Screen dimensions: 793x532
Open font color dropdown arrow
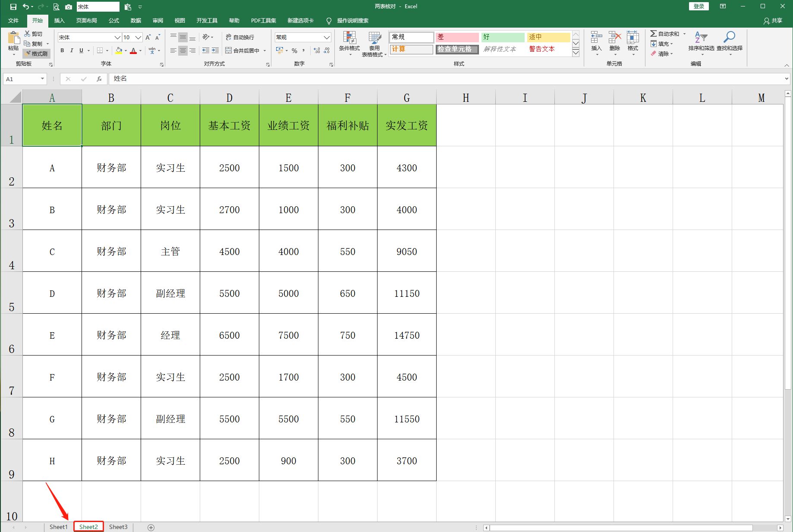(x=140, y=50)
